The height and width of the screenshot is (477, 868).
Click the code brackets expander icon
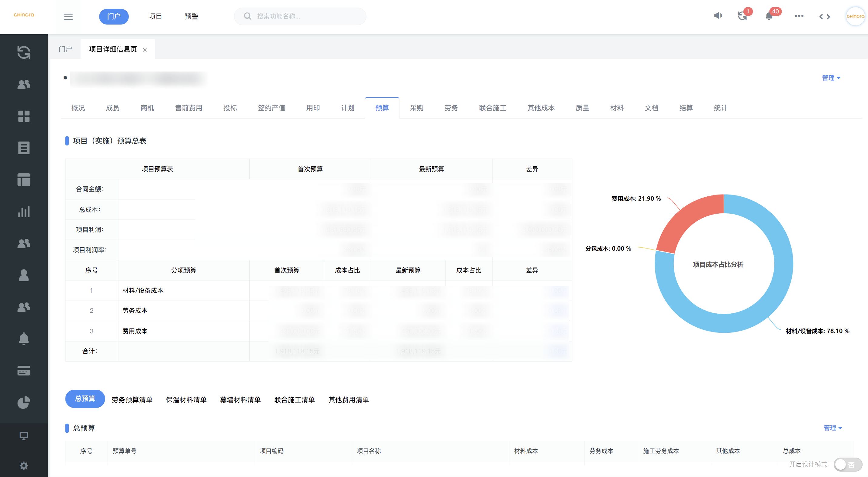tap(825, 16)
